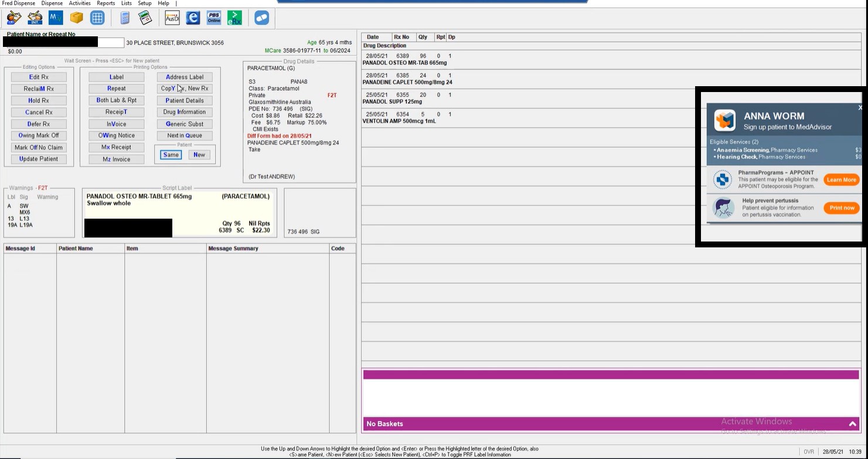The height and width of the screenshot is (459, 868).
Task: Open the PBS Online icon
Action: pos(214,18)
